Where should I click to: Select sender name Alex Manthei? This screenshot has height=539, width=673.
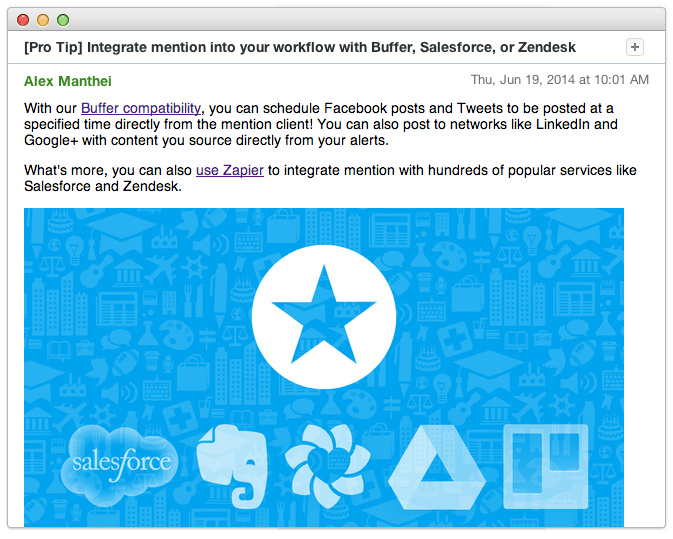pyautogui.click(x=68, y=81)
